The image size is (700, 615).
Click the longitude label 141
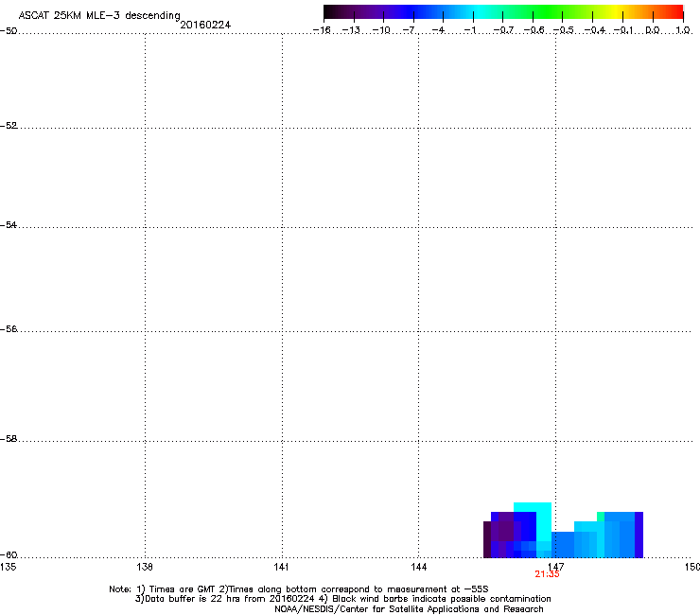[281, 567]
